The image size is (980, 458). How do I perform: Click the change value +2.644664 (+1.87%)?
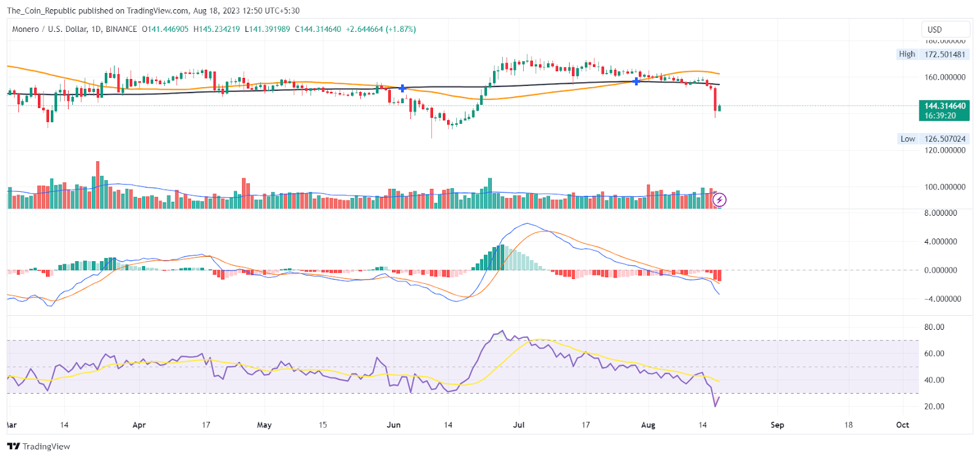(x=381, y=29)
